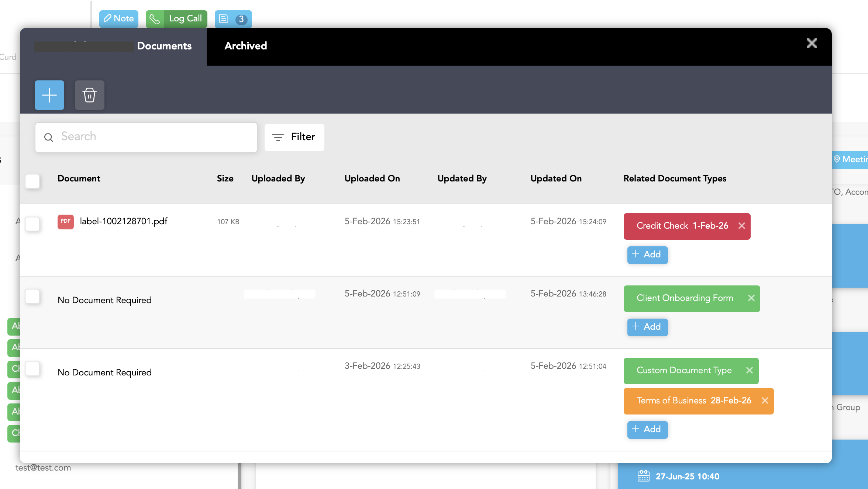This screenshot has height=489, width=868.
Task: Remove the Credit Check tag with its X
Action: tap(742, 226)
